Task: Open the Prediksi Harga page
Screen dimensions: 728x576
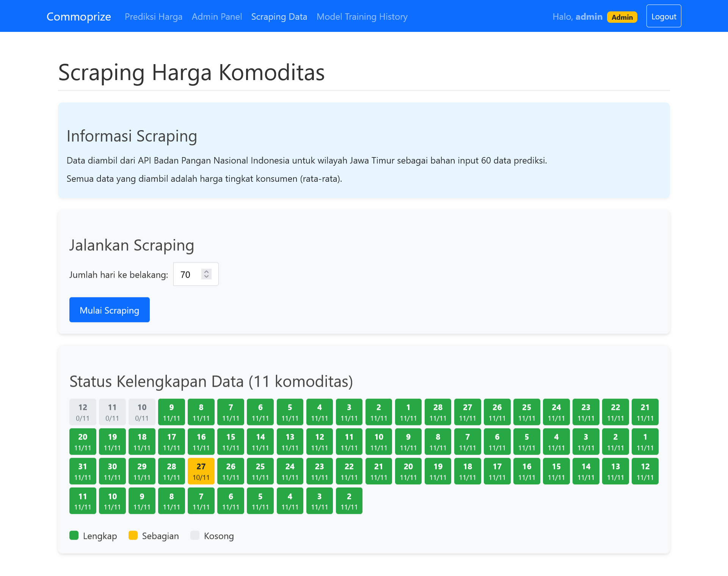Action: click(154, 17)
